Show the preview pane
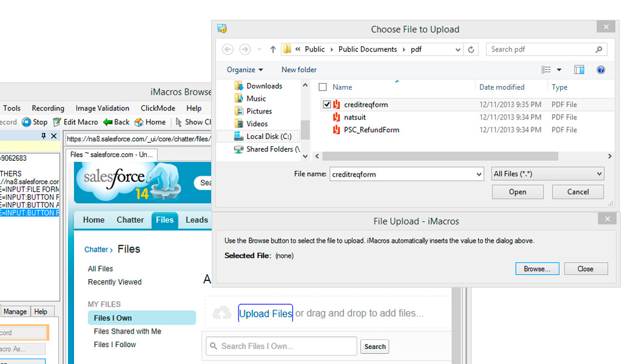The width and height of the screenshot is (631, 364). point(579,70)
